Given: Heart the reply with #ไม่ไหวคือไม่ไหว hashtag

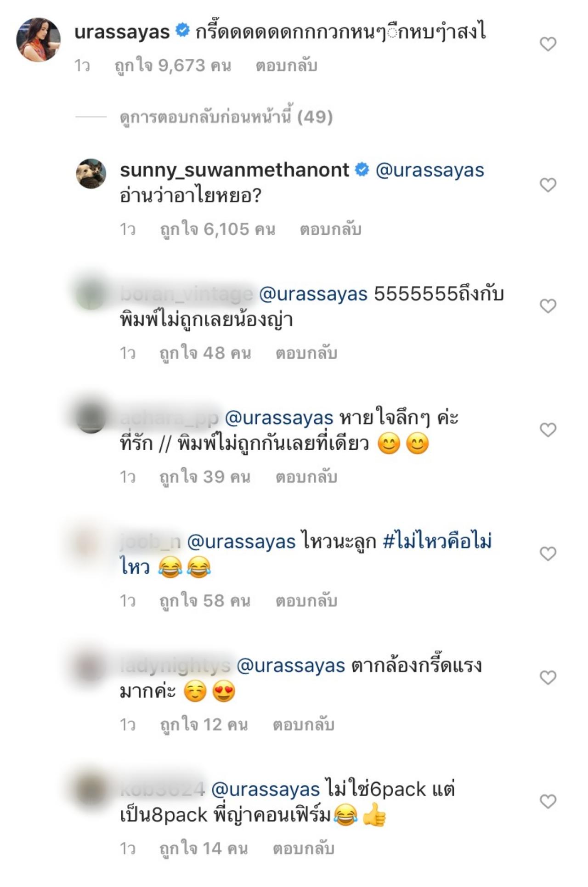Looking at the screenshot, I should [x=548, y=554].
